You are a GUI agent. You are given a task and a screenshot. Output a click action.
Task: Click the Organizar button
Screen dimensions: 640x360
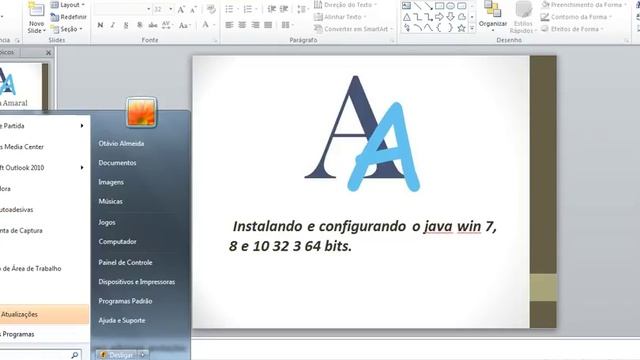[x=493, y=16]
